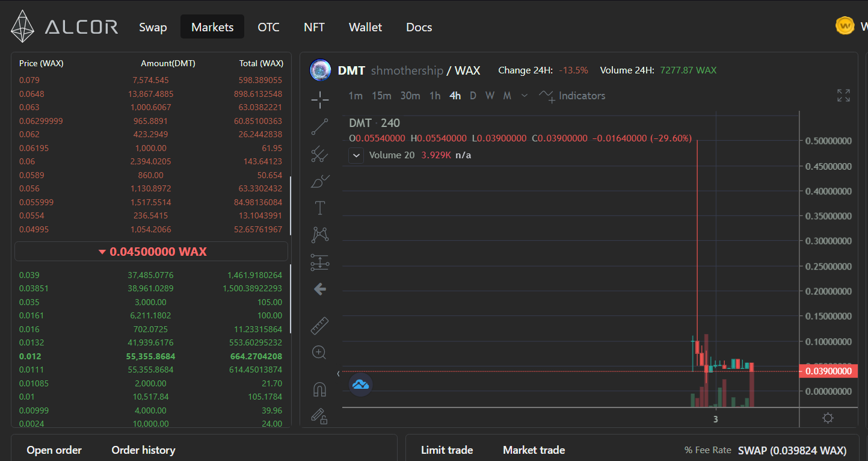Click the sell orders scrollbar
The width and height of the screenshot is (868, 461).
[291, 206]
